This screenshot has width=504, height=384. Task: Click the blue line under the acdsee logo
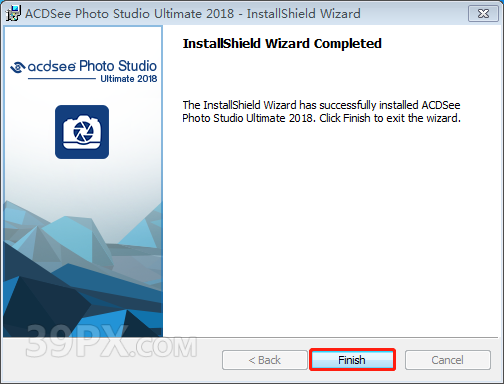[x=62, y=79]
